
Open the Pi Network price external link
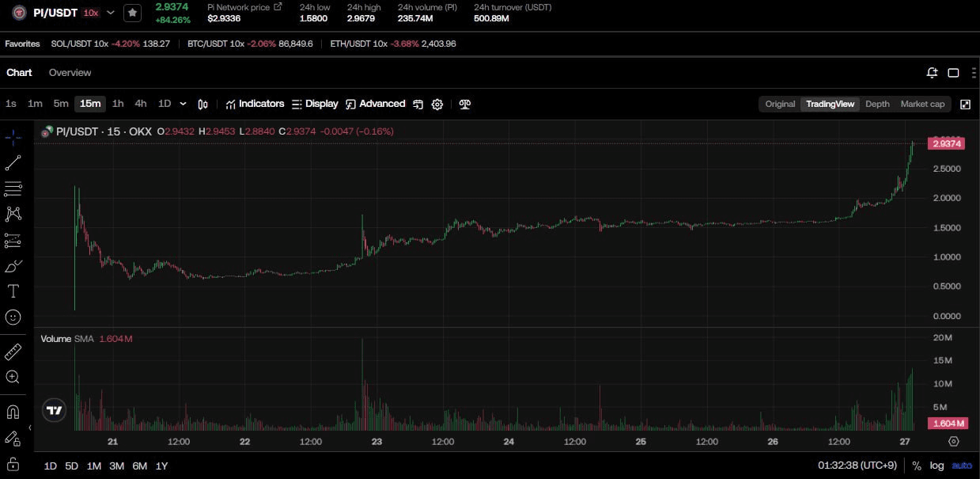coord(278,6)
